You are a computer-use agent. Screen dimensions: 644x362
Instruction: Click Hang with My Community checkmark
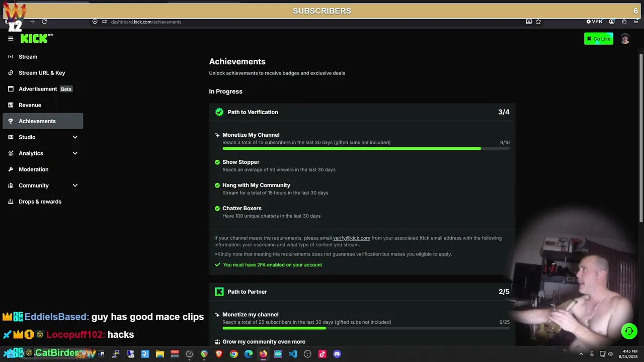point(217,185)
